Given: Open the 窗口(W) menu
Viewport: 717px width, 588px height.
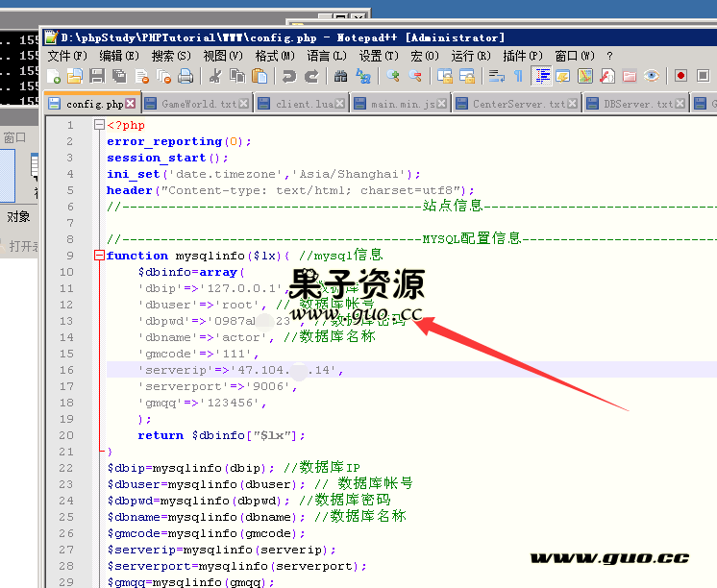Looking at the screenshot, I should (x=575, y=56).
